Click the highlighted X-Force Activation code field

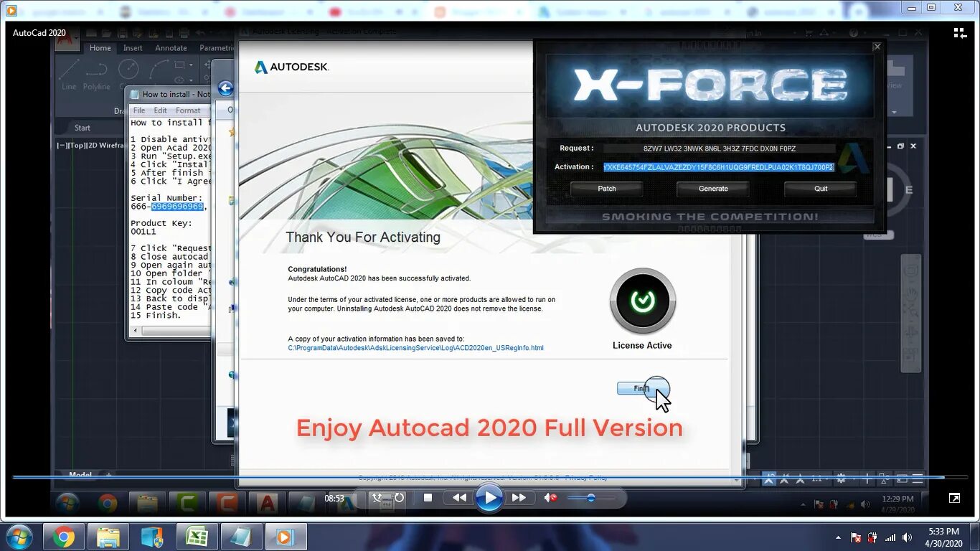[x=720, y=167]
